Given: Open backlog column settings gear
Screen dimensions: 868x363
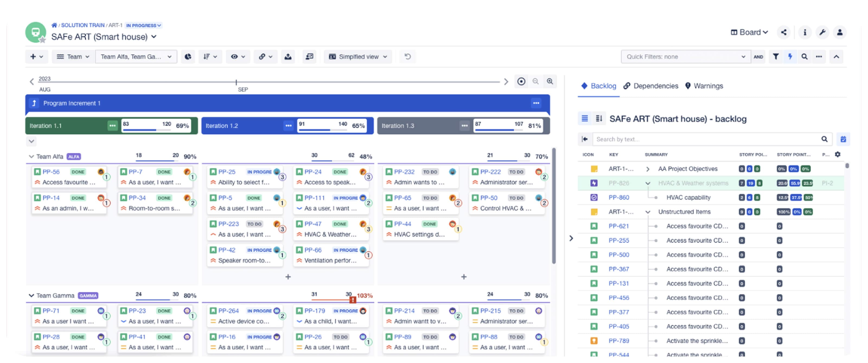Looking at the screenshot, I should (x=838, y=154).
